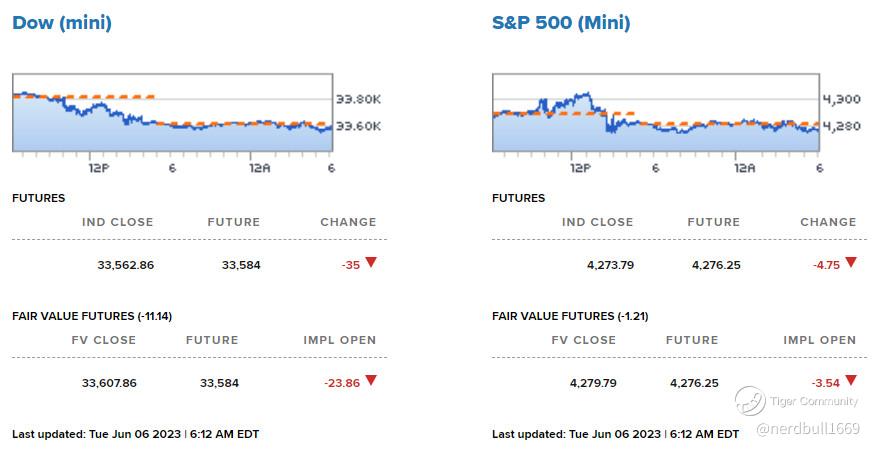
Task: Click the Tiger Community logo watermark
Action: coord(751,401)
